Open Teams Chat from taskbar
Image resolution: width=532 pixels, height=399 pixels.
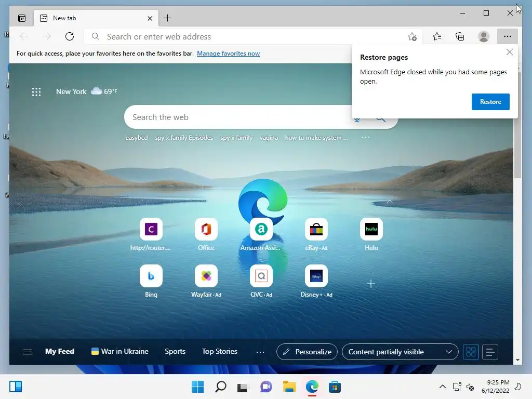click(x=266, y=387)
